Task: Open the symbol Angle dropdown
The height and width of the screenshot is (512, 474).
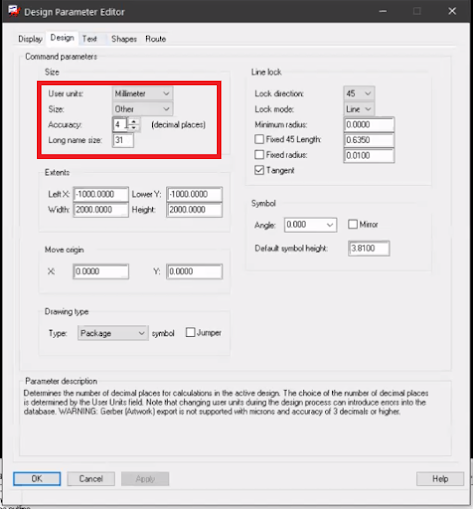Action: point(310,225)
